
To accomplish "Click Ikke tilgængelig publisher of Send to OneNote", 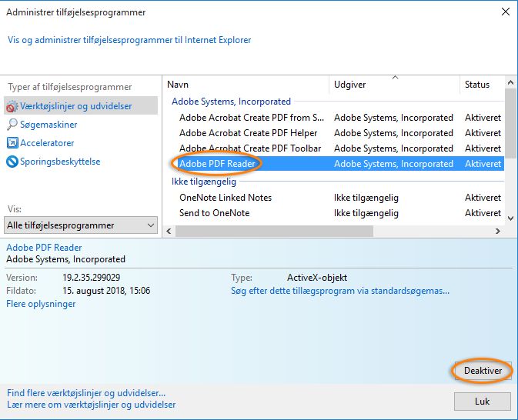I will (x=366, y=213).
